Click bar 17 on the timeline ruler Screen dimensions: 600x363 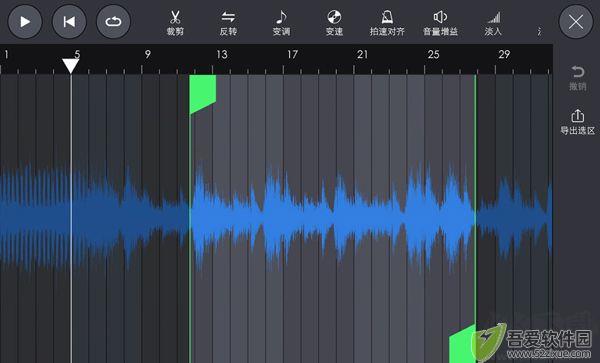click(x=292, y=55)
